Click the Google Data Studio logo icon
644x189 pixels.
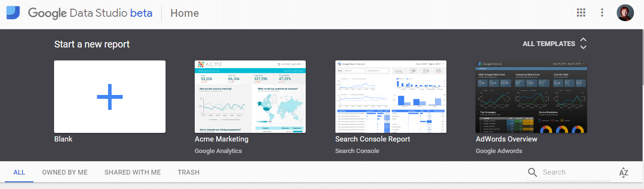point(13,12)
